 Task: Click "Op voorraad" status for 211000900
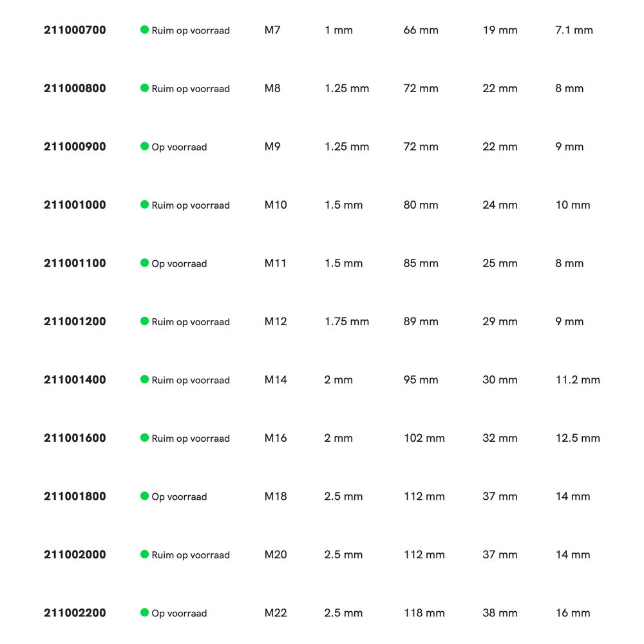tap(179, 147)
